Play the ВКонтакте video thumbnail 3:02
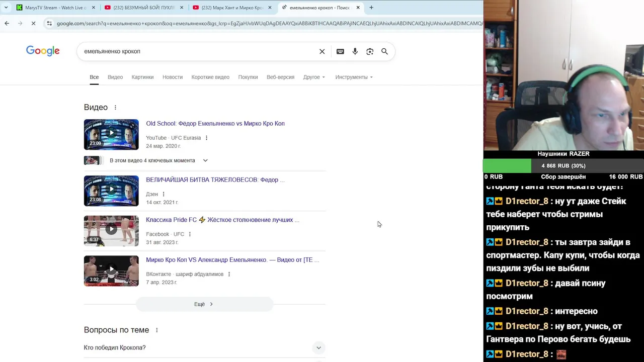 111,271
